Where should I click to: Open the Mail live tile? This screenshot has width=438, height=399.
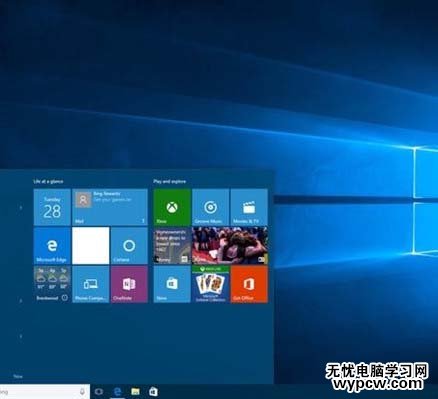click(110, 207)
